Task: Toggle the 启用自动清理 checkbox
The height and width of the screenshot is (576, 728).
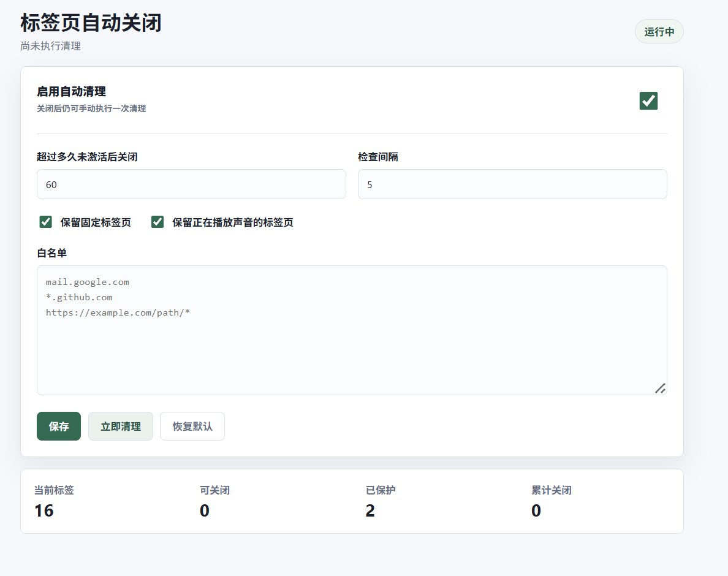Action: pyautogui.click(x=648, y=100)
